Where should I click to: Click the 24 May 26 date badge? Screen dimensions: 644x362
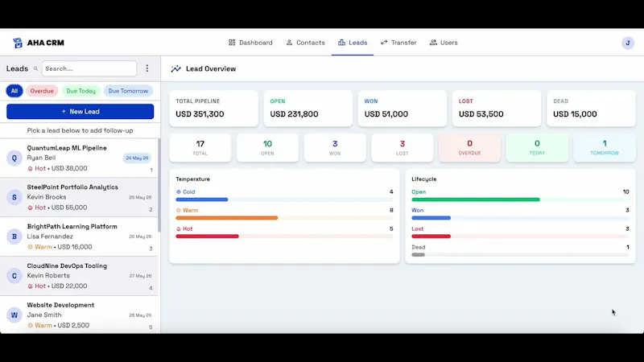click(137, 158)
